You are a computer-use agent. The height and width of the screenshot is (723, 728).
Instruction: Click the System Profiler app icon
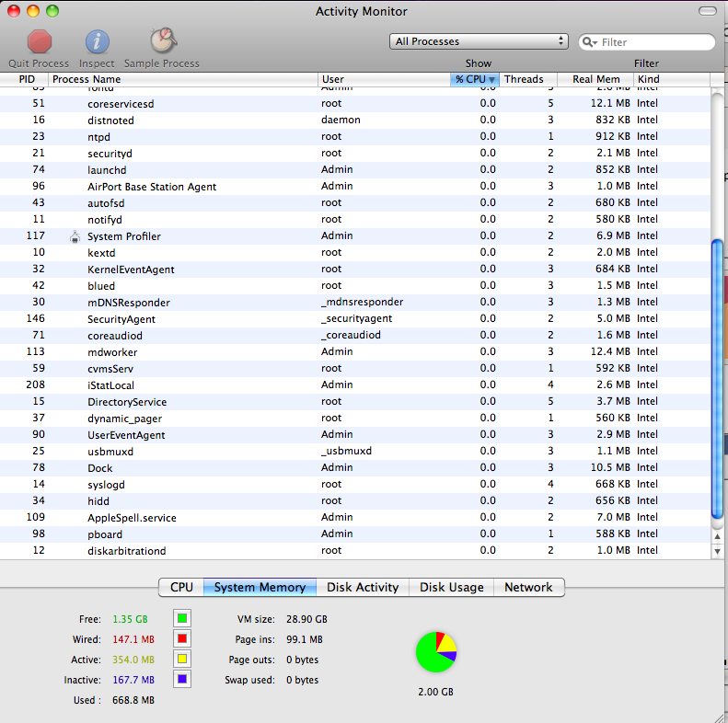point(75,236)
